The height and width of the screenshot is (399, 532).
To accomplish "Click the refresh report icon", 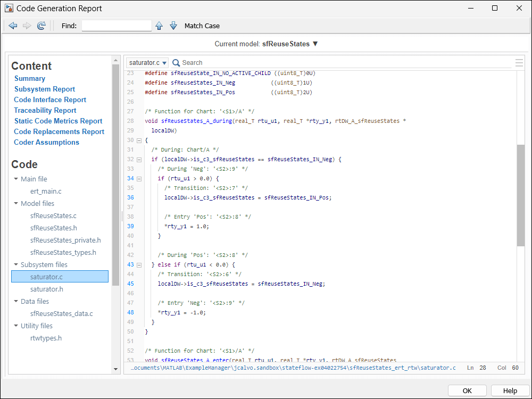I will tap(41, 26).
